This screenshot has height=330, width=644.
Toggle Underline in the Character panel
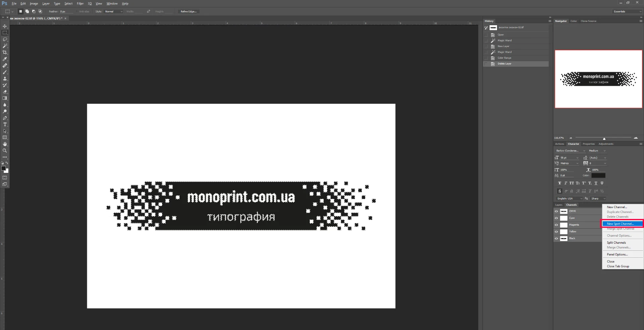tap(596, 183)
